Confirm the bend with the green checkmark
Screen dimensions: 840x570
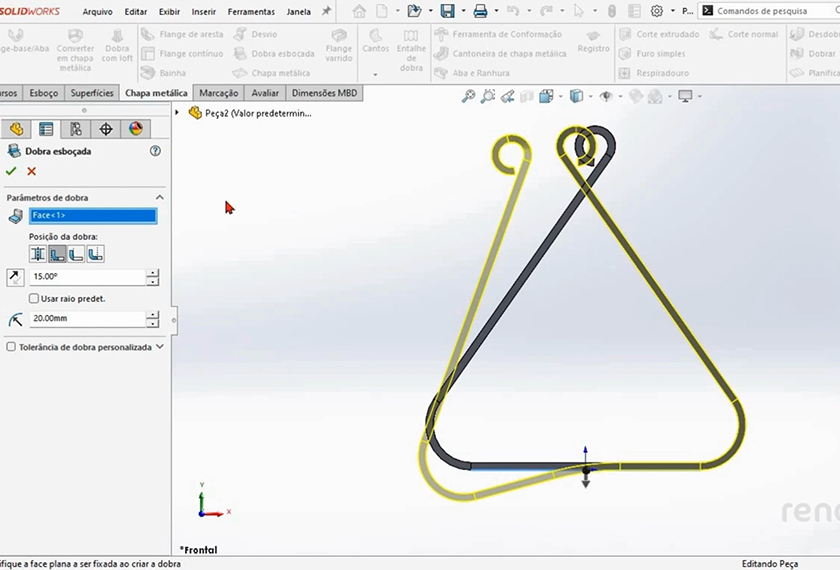pyautogui.click(x=12, y=172)
